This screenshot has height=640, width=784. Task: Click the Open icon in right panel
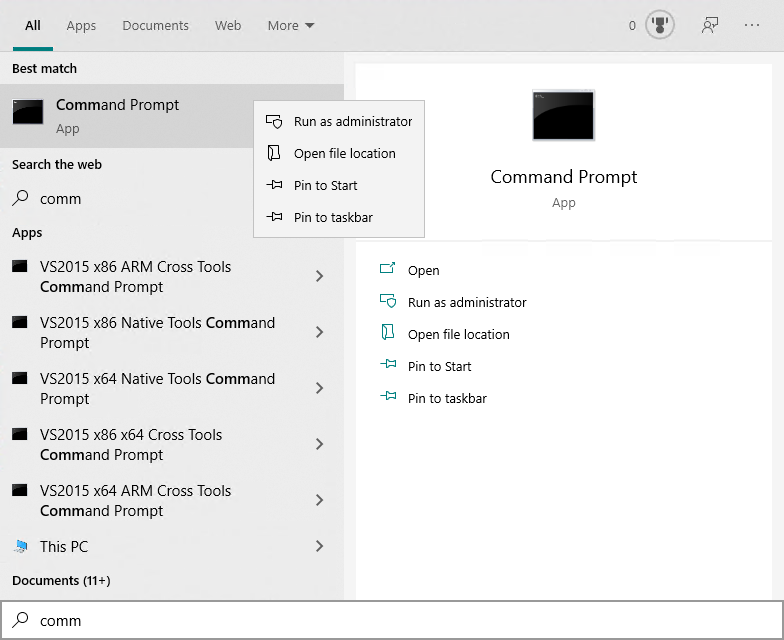tap(388, 270)
